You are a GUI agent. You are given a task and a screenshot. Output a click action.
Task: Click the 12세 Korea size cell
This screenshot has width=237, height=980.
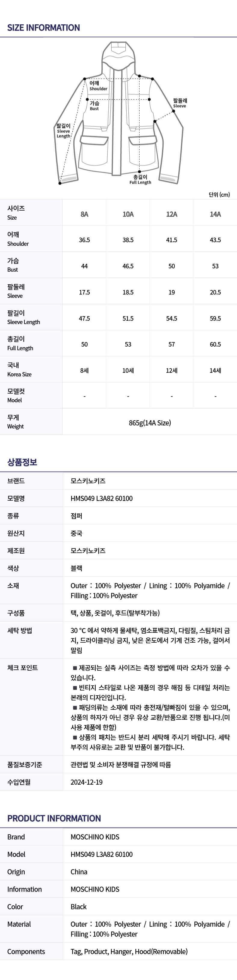[171, 370]
